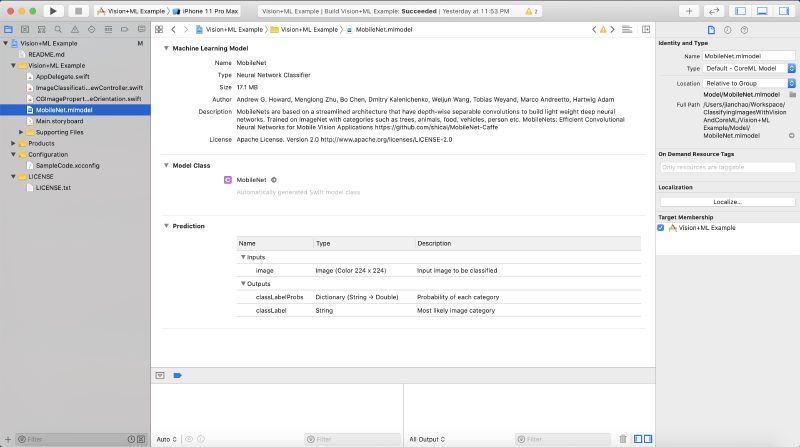This screenshot has height=447, width=800.
Task: Filter navigator by source control status
Action: coord(141,439)
